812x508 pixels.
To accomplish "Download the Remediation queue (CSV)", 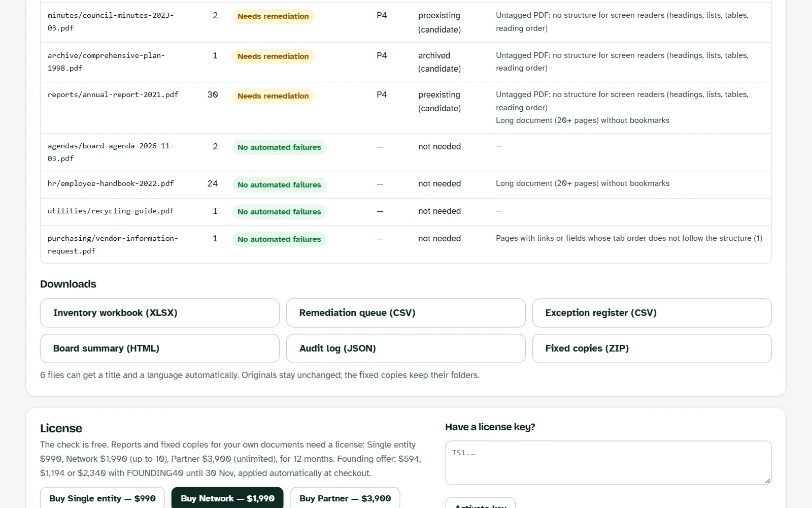I will 405,313.
